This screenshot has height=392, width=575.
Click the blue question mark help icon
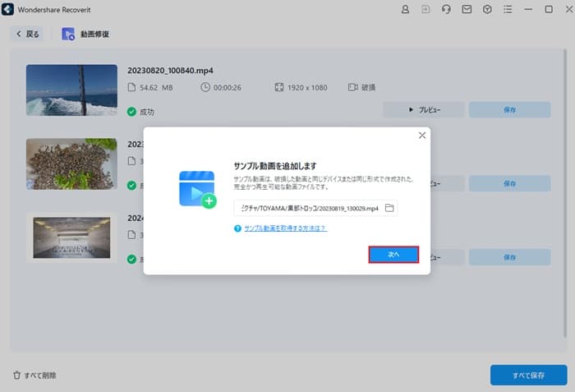tap(237, 228)
